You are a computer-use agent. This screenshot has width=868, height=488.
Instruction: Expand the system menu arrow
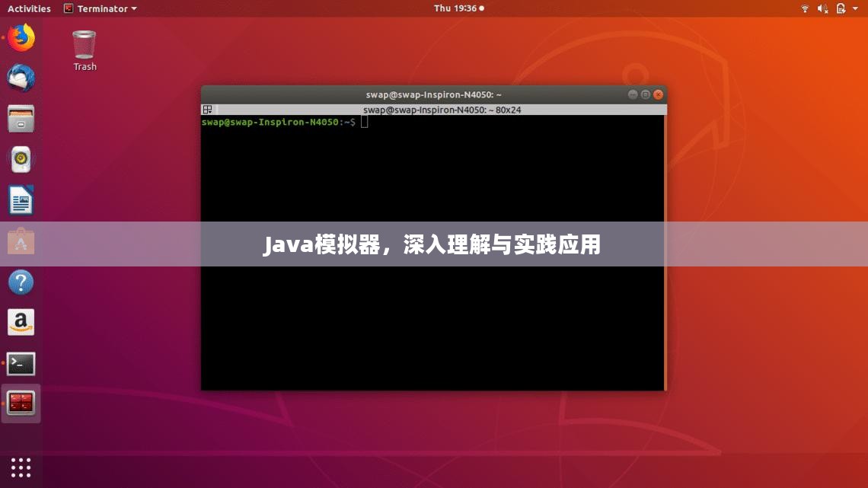(x=855, y=8)
